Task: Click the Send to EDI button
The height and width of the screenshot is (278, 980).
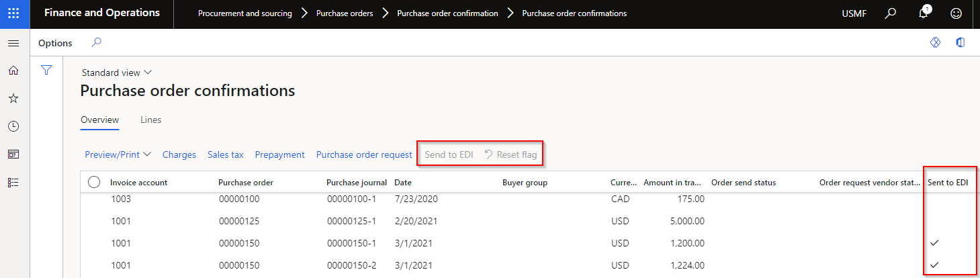Action: click(x=449, y=154)
